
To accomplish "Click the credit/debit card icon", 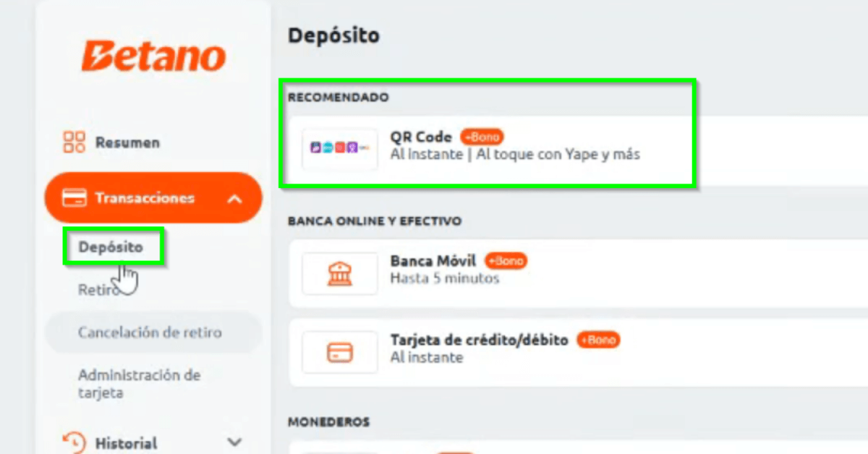I will coord(340,353).
